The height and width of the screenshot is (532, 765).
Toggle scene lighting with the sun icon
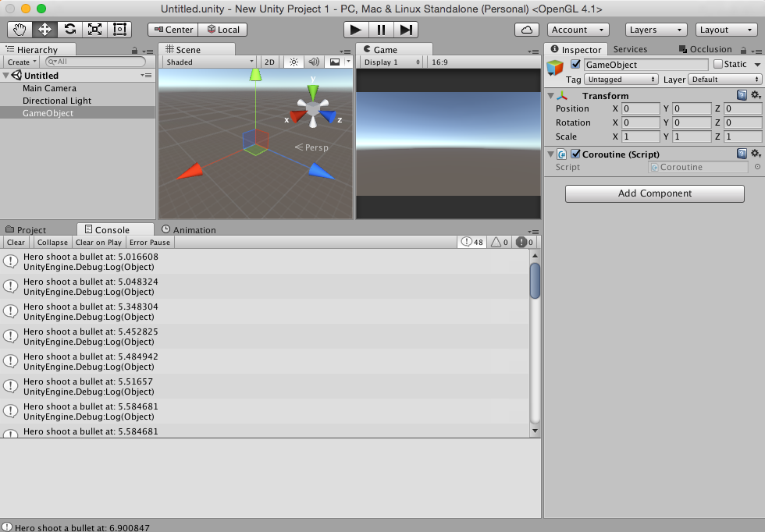(293, 61)
